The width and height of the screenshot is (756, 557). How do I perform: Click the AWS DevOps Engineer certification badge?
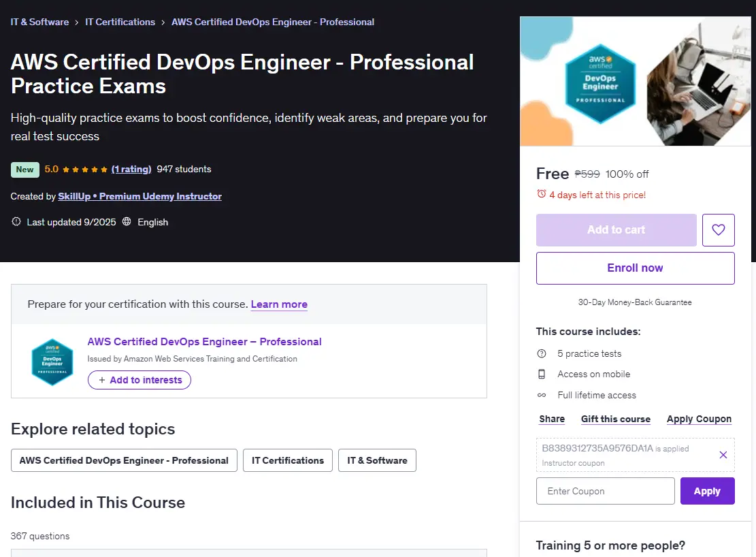pos(52,362)
